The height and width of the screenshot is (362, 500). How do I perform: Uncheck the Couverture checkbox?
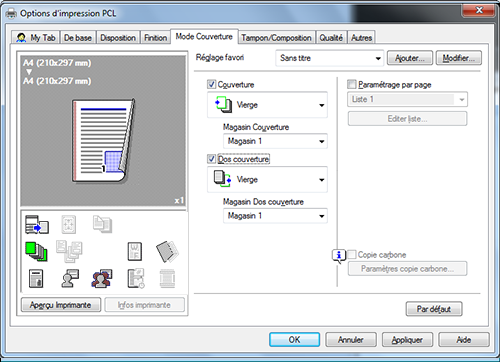pyautogui.click(x=211, y=84)
